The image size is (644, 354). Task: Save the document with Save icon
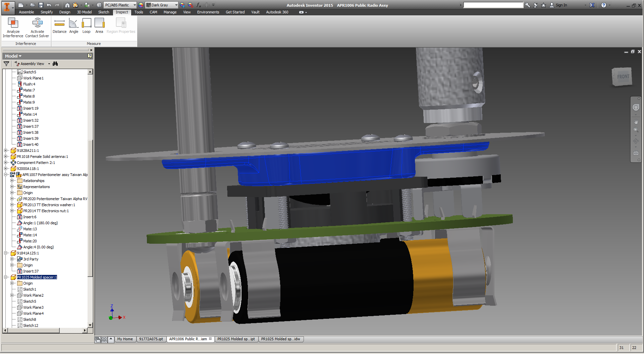[41, 5]
